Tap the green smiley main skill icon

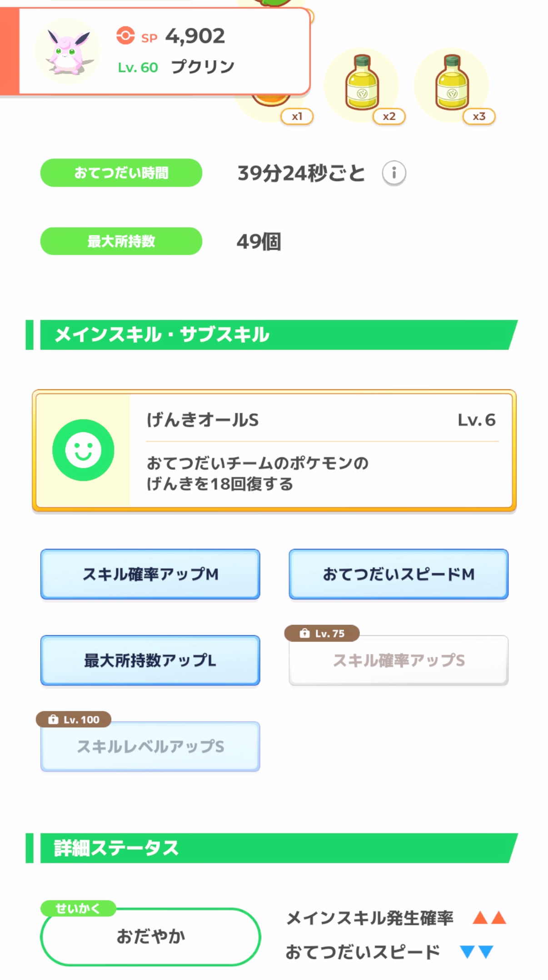pyautogui.click(x=83, y=450)
